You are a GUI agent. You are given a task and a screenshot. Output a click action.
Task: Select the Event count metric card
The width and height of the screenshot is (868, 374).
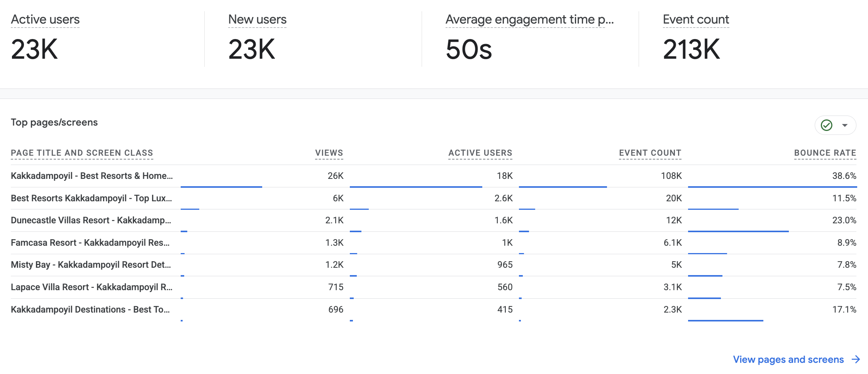pyautogui.click(x=753, y=39)
